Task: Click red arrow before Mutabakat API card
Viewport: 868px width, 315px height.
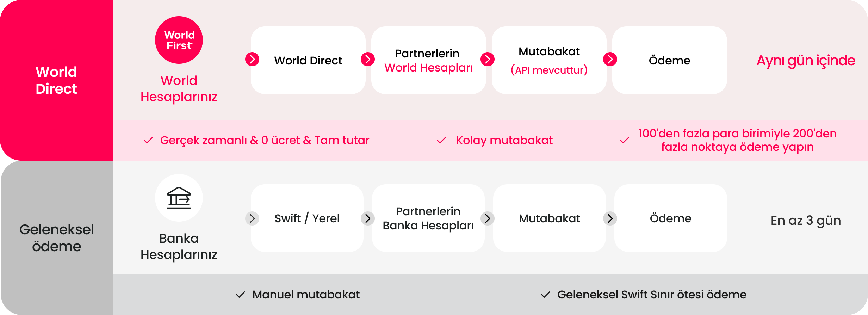Action: [488, 59]
